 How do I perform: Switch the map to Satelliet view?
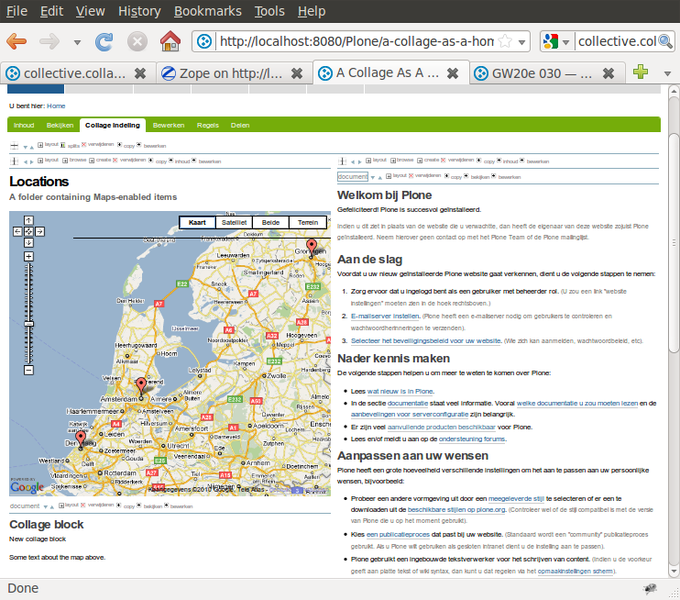(234, 222)
